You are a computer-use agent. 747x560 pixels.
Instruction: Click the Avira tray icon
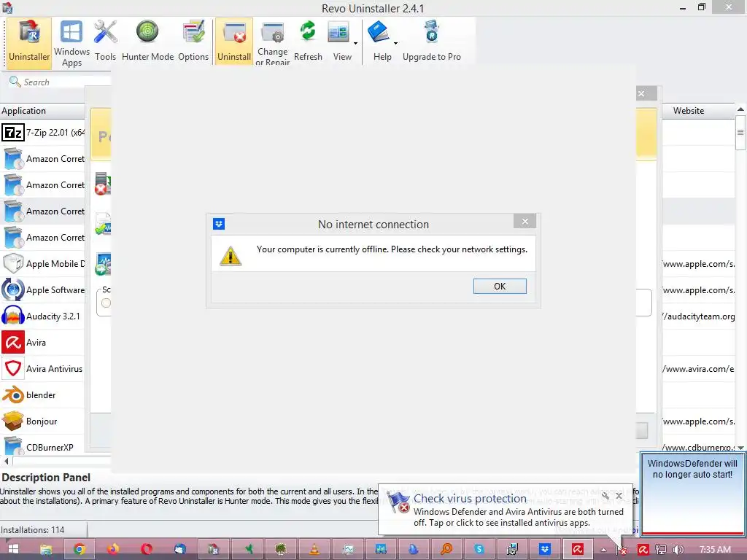pos(643,550)
